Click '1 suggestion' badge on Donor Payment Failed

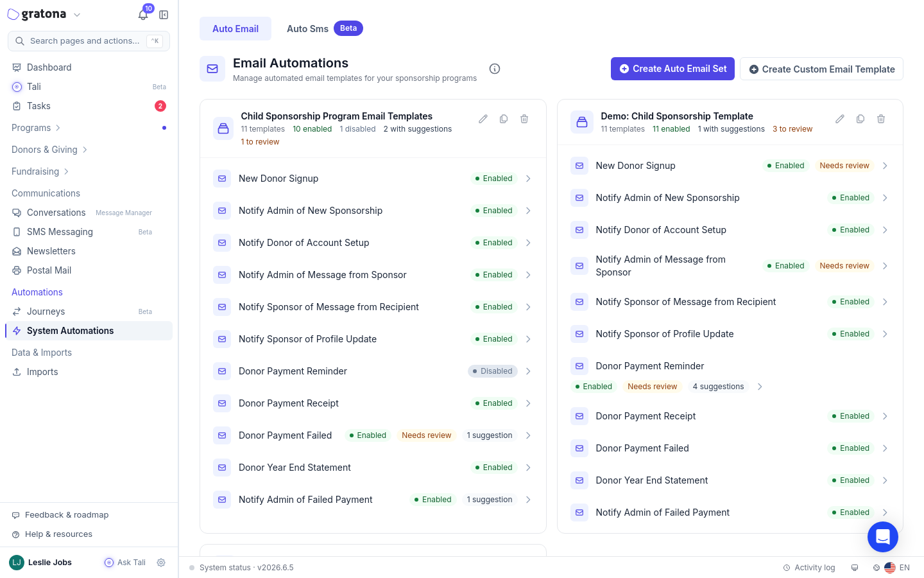coord(490,435)
